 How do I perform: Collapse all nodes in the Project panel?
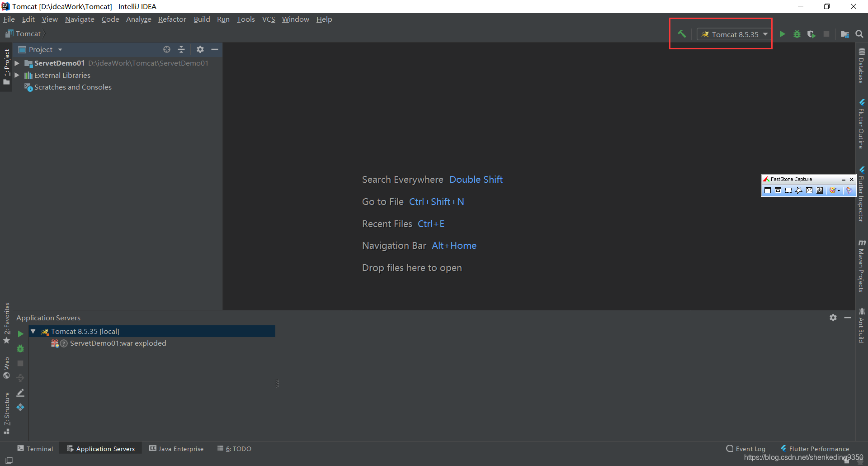[181, 49]
